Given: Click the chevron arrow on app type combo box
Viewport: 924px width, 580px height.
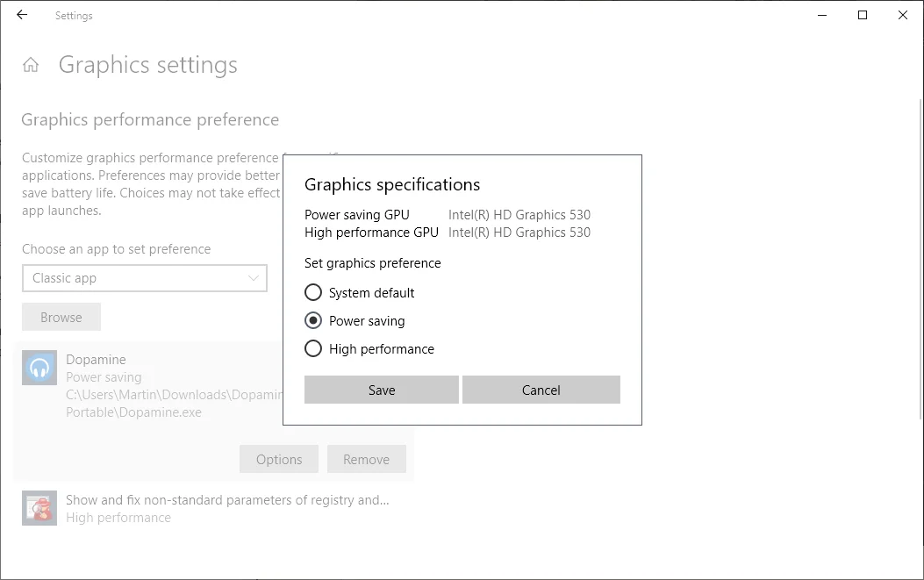Looking at the screenshot, I should point(254,278).
